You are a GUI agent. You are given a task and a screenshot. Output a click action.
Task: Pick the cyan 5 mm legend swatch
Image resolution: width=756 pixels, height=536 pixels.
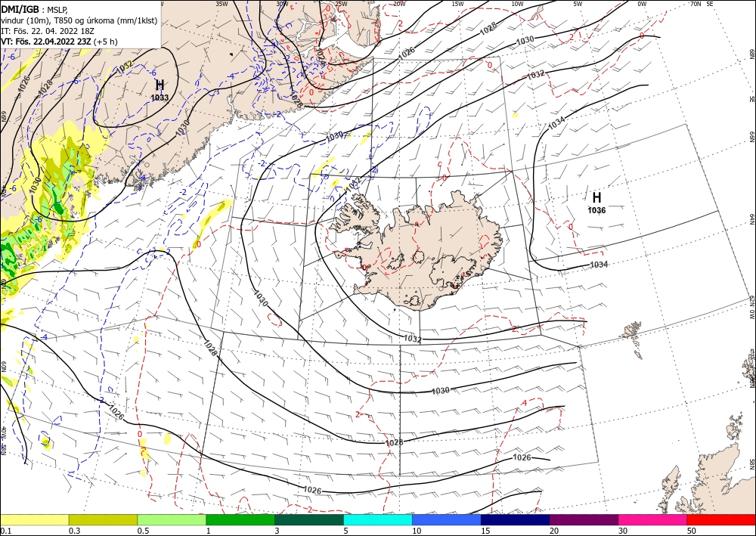pyautogui.click(x=378, y=519)
